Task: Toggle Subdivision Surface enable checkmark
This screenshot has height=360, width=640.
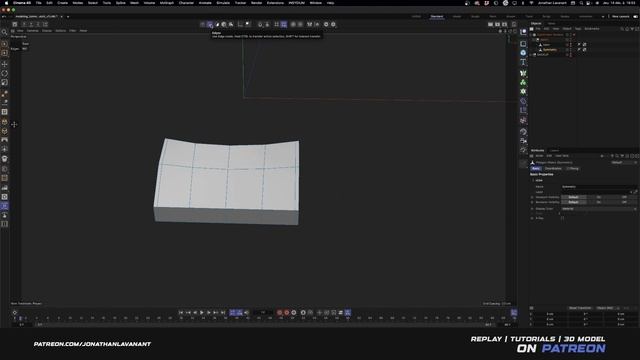Action: pos(574,35)
